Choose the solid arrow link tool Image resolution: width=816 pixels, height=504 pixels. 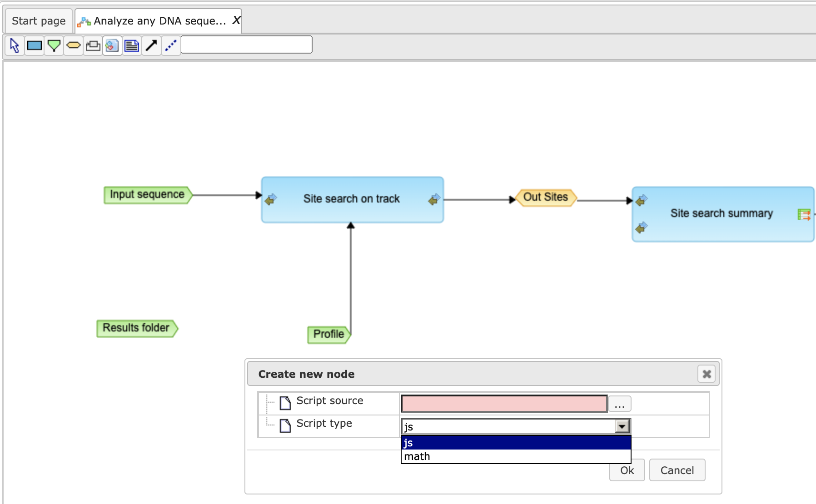(151, 45)
